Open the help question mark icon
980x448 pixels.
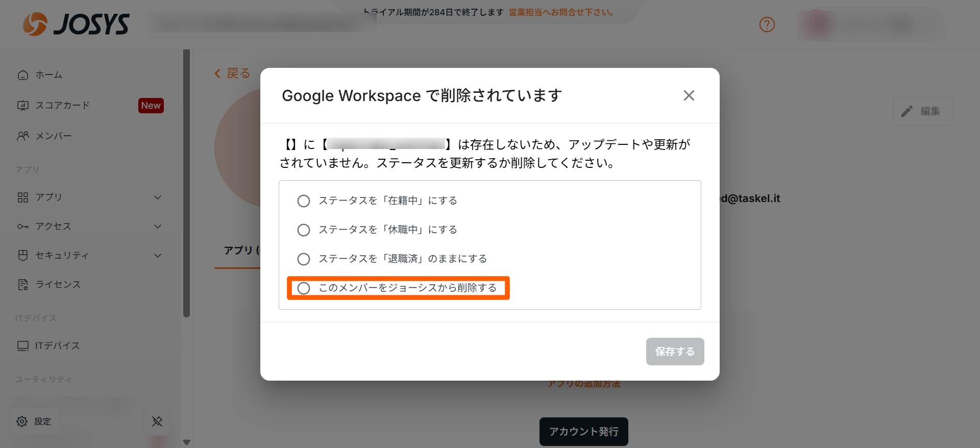point(767,24)
